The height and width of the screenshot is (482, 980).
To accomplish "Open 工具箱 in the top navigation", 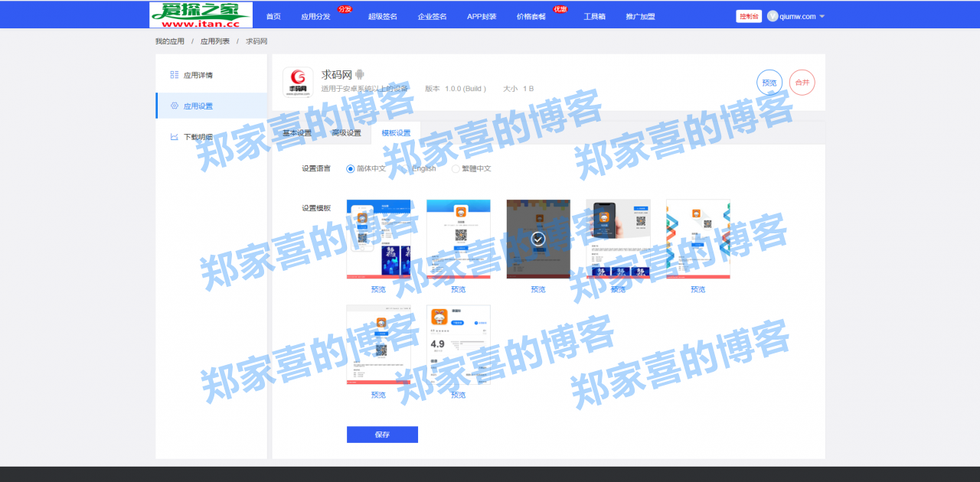I will pyautogui.click(x=594, y=16).
